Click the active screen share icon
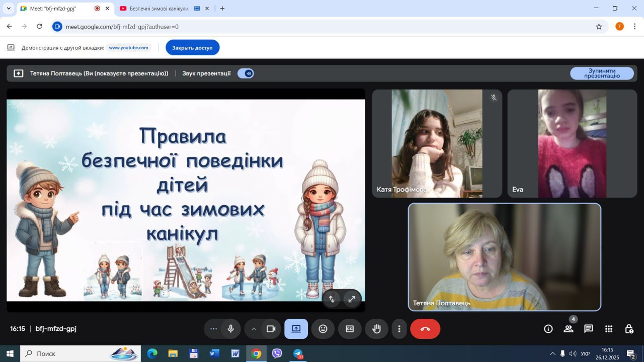 296,329
